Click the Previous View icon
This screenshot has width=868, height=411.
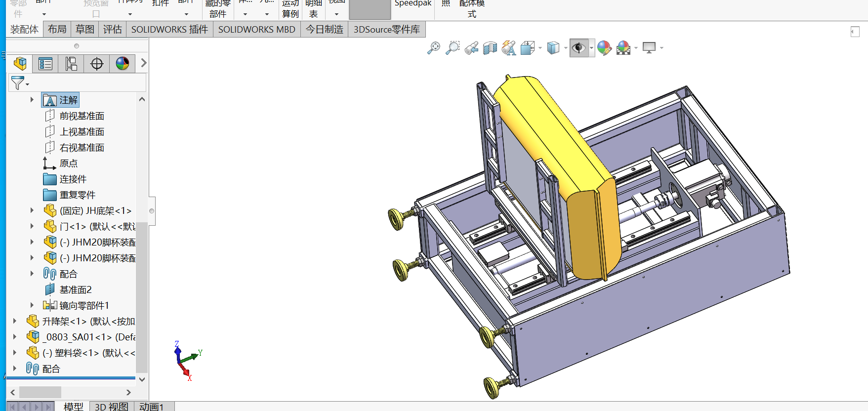pos(471,48)
